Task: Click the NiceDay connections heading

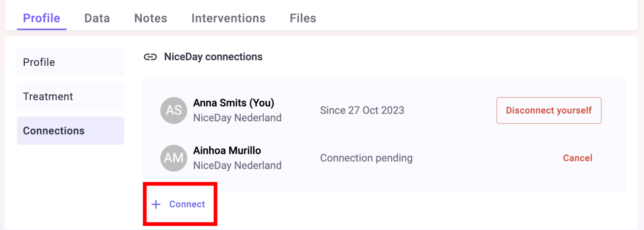Action: (213, 57)
